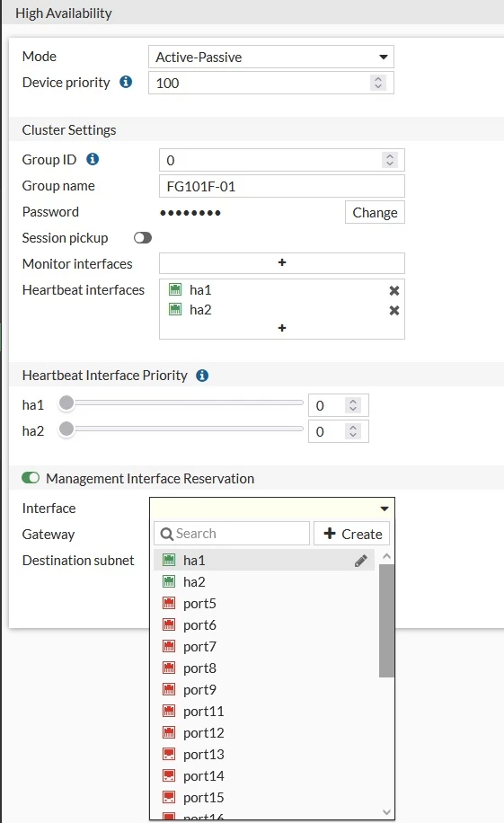Image resolution: width=504 pixels, height=823 pixels.
Task: Click the info icon beside Device priority
Action: [x=126, y=82]
